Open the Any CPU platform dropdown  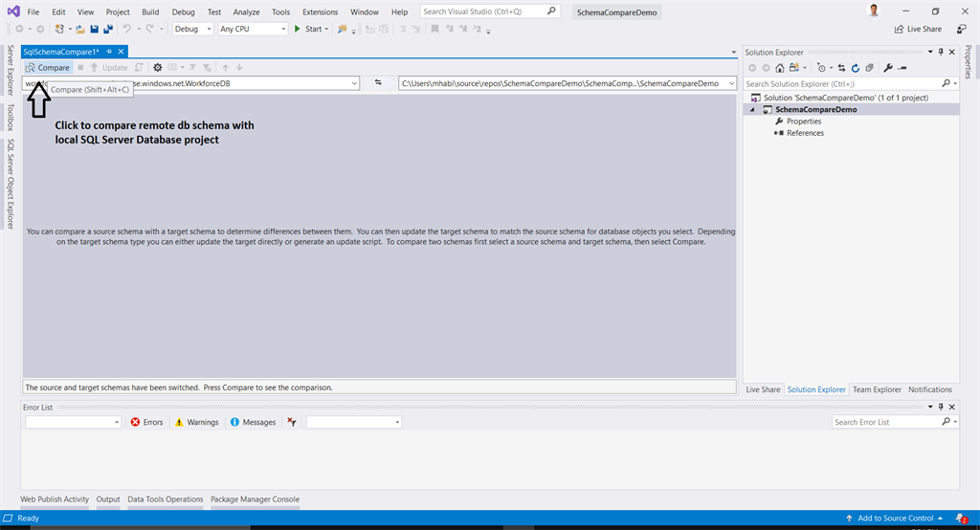253,29
